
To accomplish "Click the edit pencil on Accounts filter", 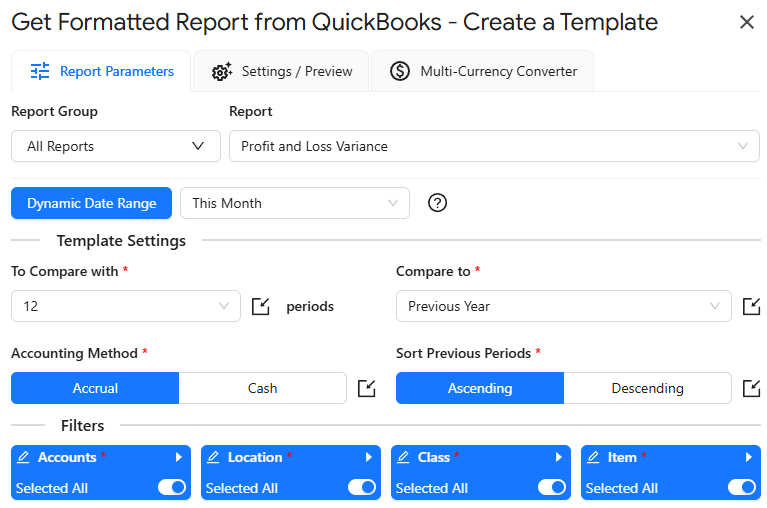I will coord(23,457).
